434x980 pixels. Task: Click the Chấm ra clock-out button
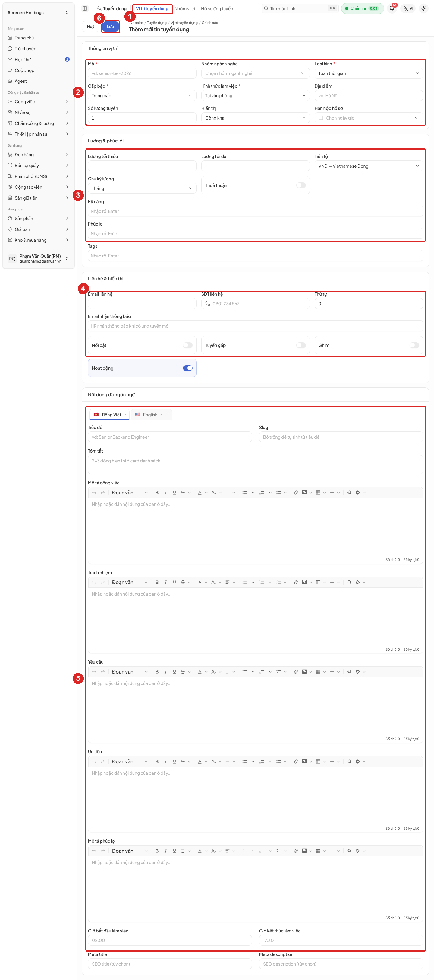pyautogui.click(x=363, y=8)
